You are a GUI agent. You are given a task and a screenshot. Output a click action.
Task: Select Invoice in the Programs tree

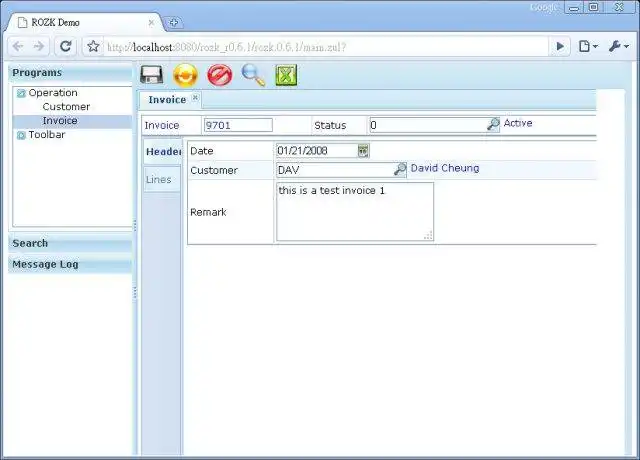[x=60, y=121]
